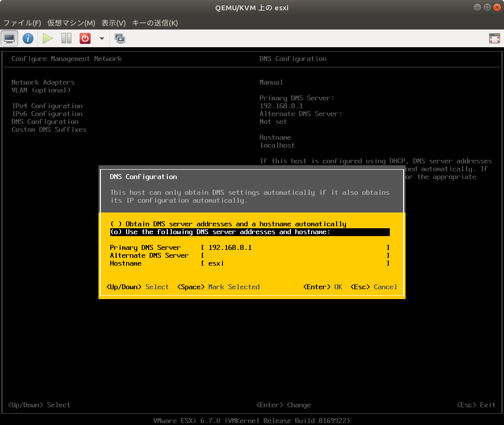The width and height of the screenshot is (504, 425).
Task: Switch to fullscreen view icon
Action: 494,38
